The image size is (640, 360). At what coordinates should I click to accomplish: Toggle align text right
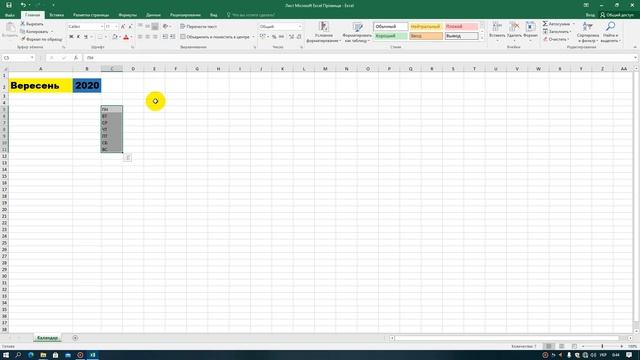click(x=155, y=37)
